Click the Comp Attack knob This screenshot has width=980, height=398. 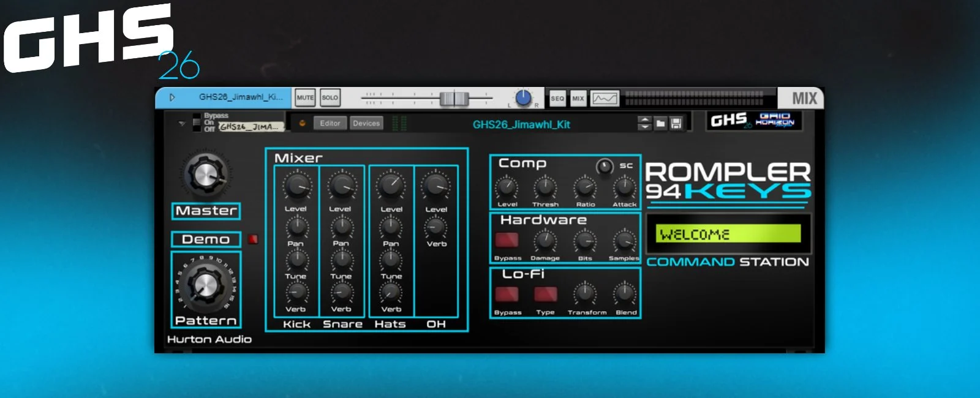pos(624,187)
